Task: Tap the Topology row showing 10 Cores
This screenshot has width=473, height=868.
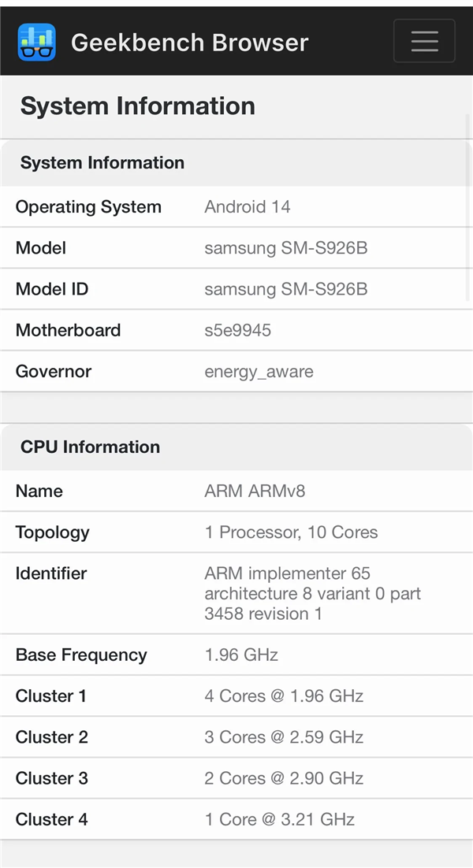Action: point(291,532)
